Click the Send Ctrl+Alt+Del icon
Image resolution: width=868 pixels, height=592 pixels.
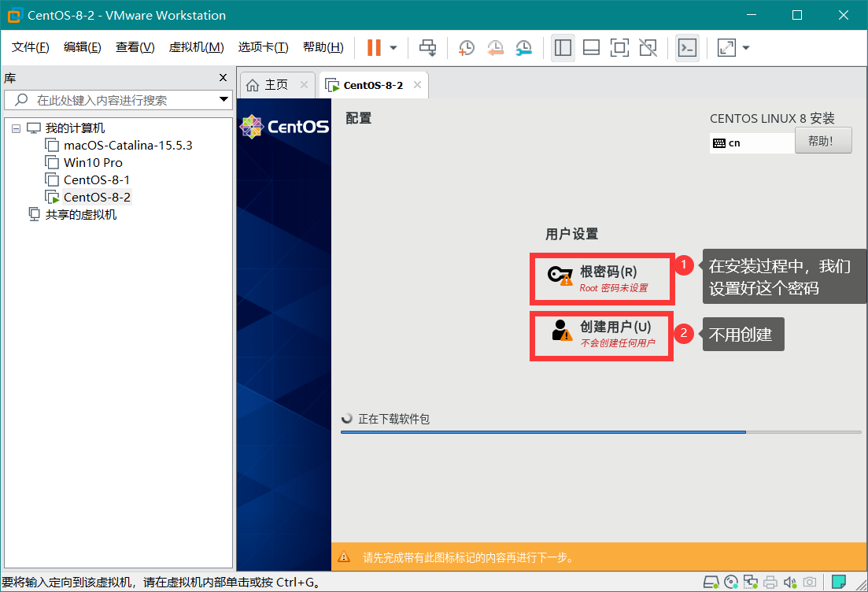click(427, 48)
